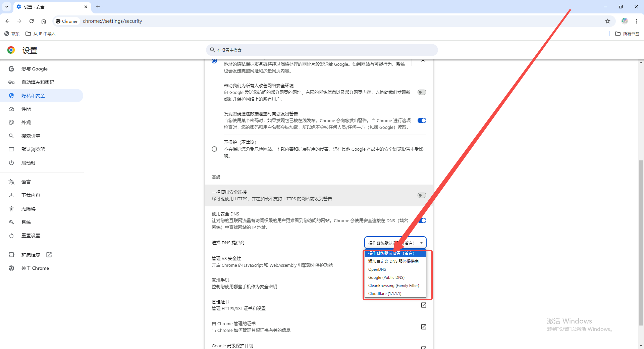Choose Google (Public DNS) option

[x=395, y=278]
